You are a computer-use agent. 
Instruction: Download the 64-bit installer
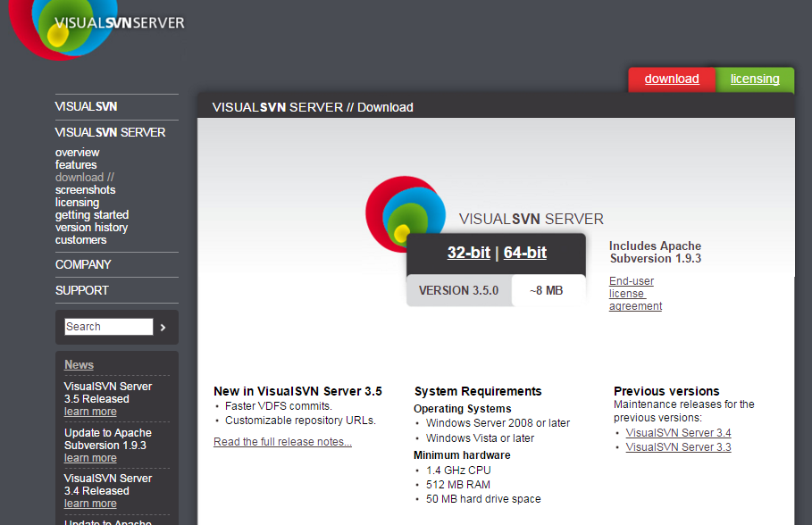525,253
